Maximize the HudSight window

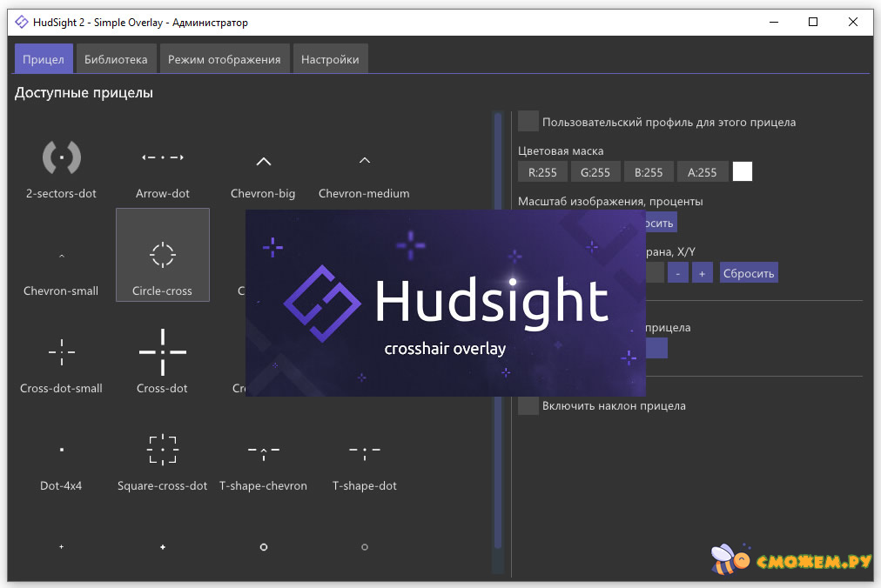click(x=813, y=22)
